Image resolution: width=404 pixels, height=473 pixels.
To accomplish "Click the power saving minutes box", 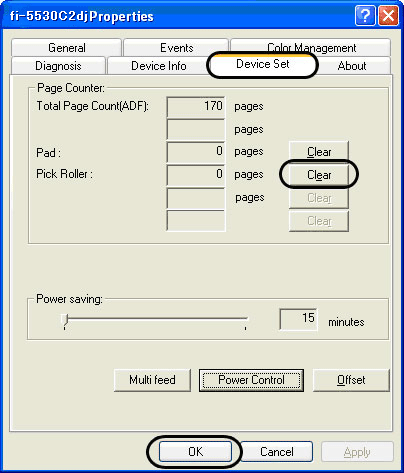I will tap(298, 319).
